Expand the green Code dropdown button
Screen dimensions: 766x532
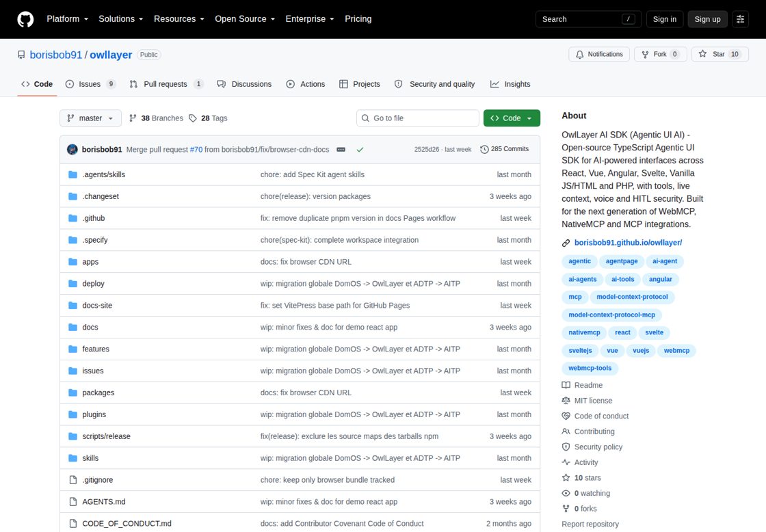point(512,118)
